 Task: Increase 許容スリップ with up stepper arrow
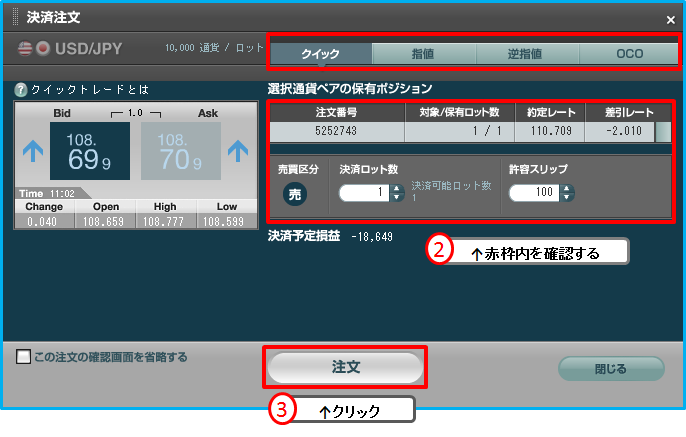tap(567, 189)
